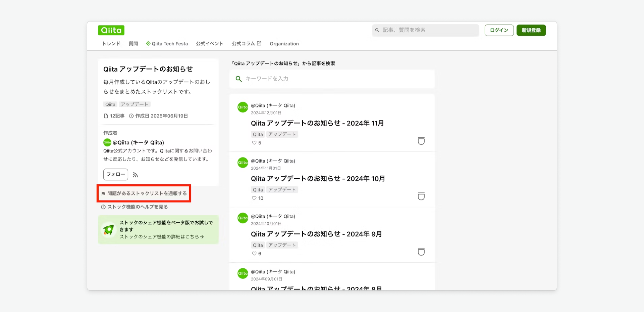644x312 pixels.
Task: Go to Qiita Tech Festa tab
Action: (x=167, y=44)
